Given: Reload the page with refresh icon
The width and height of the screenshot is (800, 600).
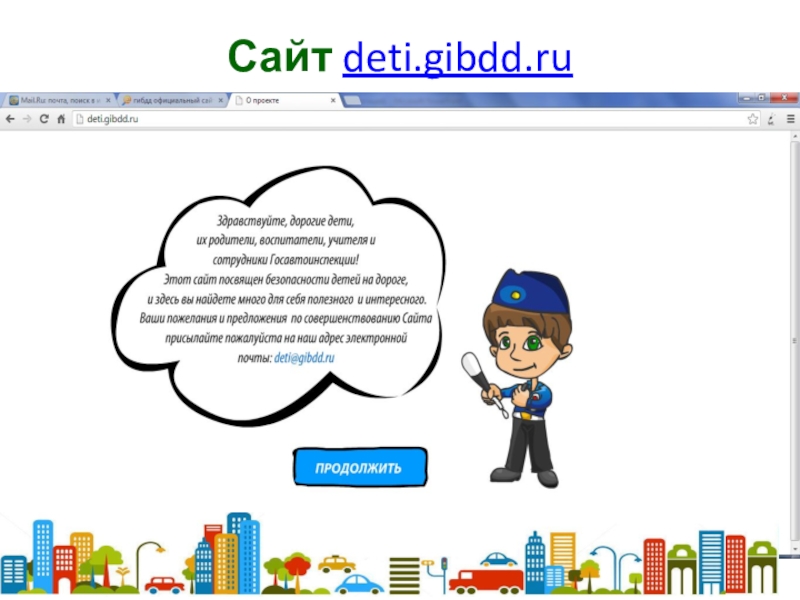Looking at the screenshot, I should tap(44, 119).
